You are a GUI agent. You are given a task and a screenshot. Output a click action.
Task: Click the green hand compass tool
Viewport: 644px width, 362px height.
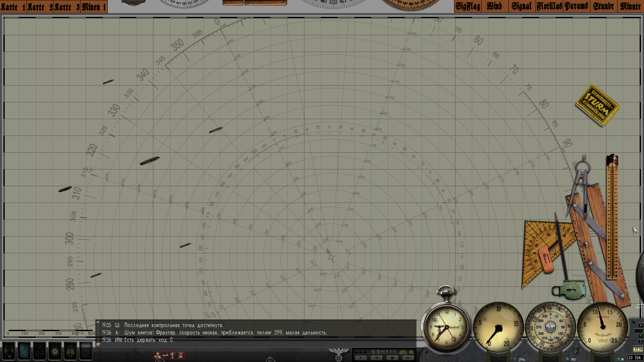pyautogui.click(x=570, y=290)
